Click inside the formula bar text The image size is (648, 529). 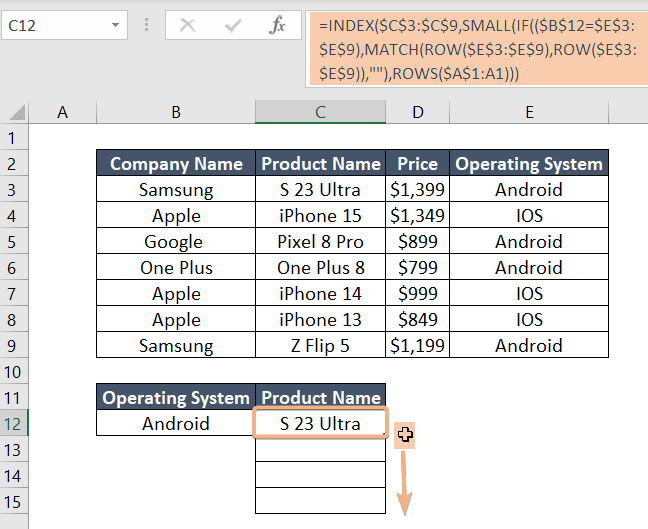[x=478, y=50]
